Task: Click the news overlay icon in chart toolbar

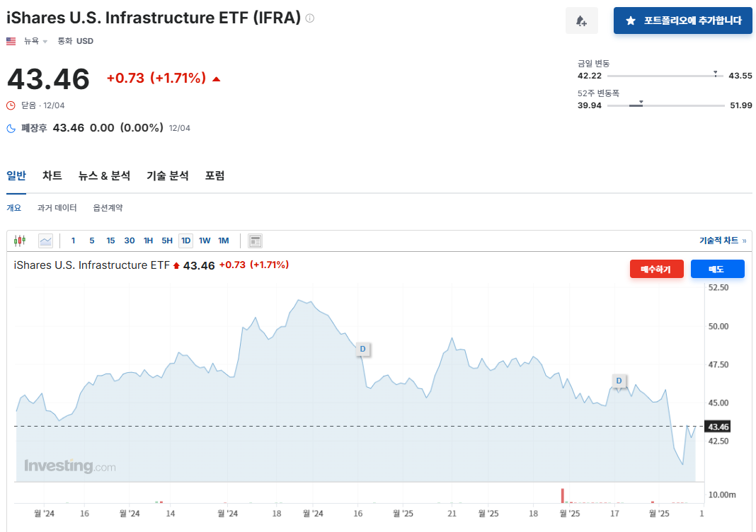Action: coord(255,241)
